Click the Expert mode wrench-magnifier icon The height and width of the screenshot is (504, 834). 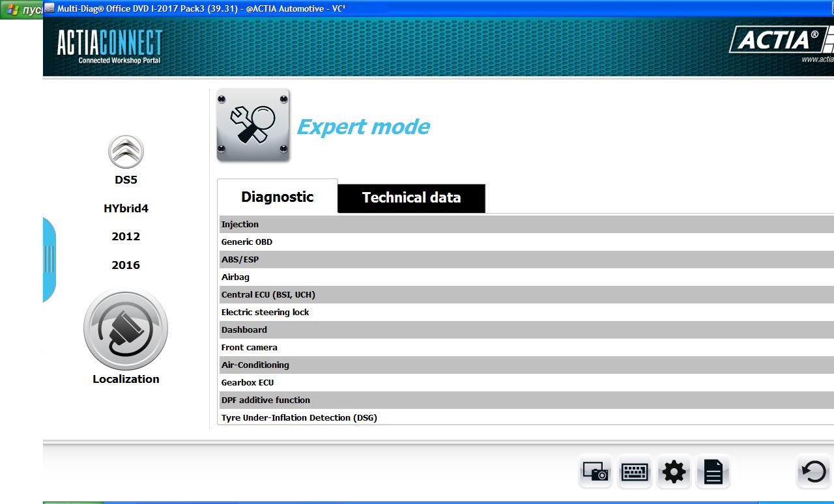pyautogui.click(x=253, y=125)
